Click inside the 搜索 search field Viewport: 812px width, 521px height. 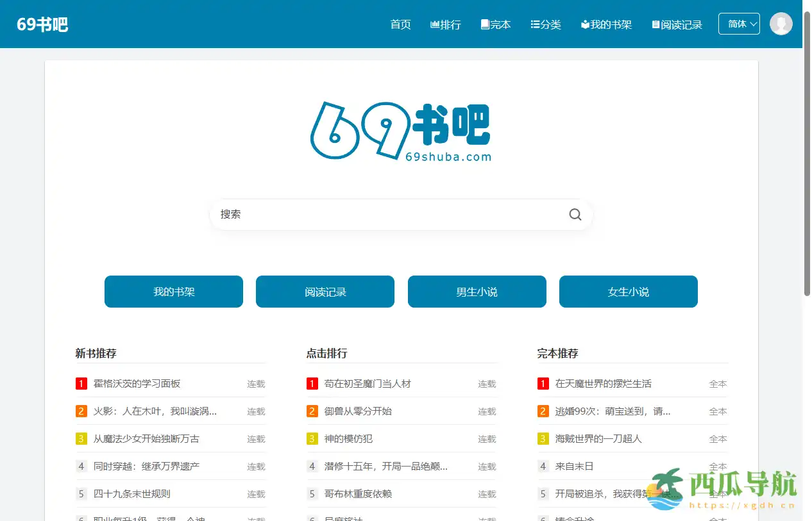coord(385,214)
